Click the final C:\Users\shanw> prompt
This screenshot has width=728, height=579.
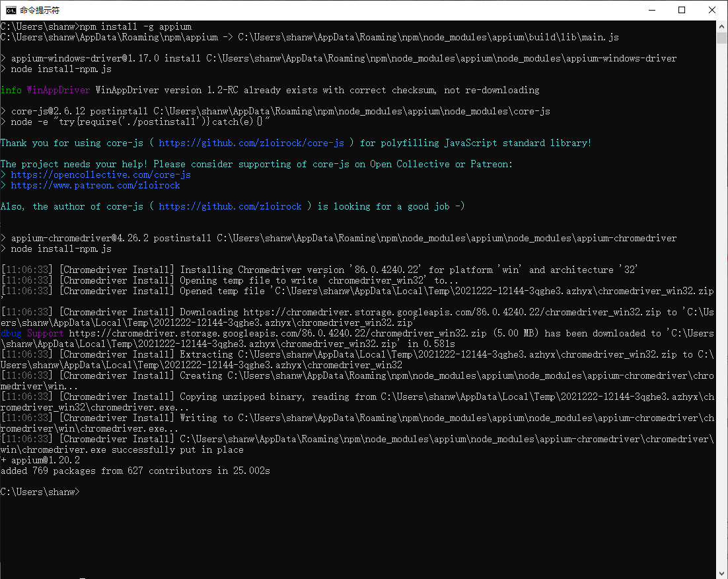[x=40, y=492]
